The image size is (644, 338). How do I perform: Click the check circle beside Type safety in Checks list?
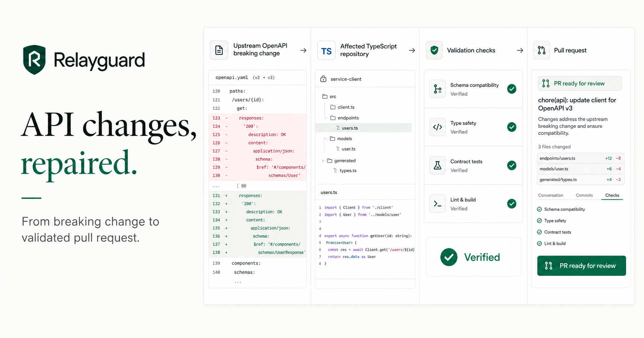[x=539, y=221]
